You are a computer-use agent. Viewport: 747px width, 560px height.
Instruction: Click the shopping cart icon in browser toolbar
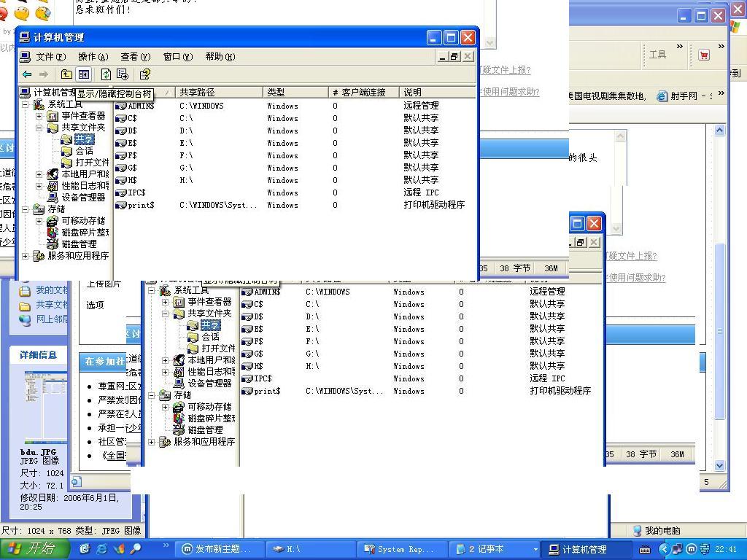[x=704, y=55]
